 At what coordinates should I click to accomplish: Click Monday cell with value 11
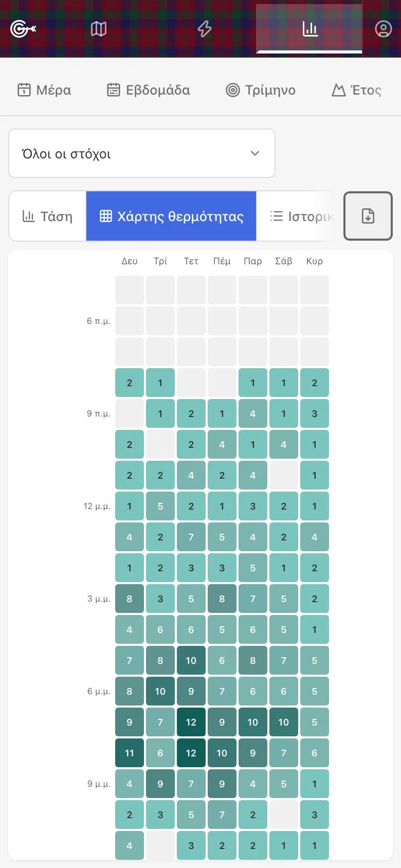pos(130,753)
